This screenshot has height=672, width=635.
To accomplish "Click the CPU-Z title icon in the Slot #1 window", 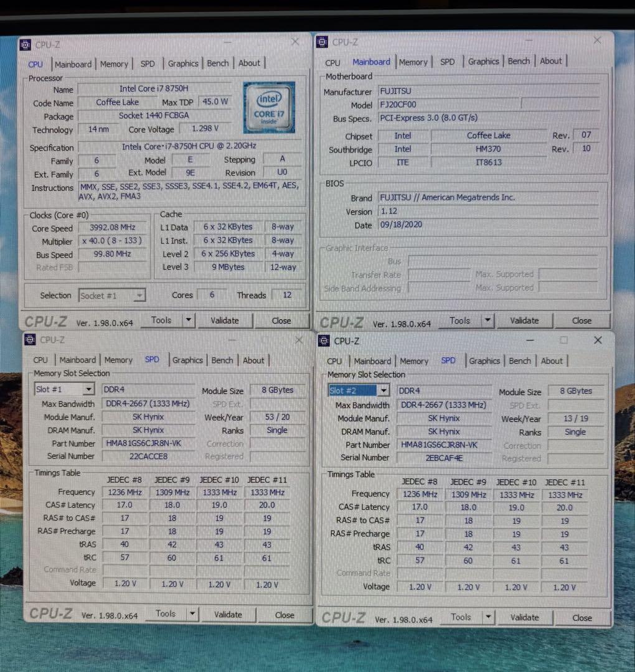I will 30,340.
